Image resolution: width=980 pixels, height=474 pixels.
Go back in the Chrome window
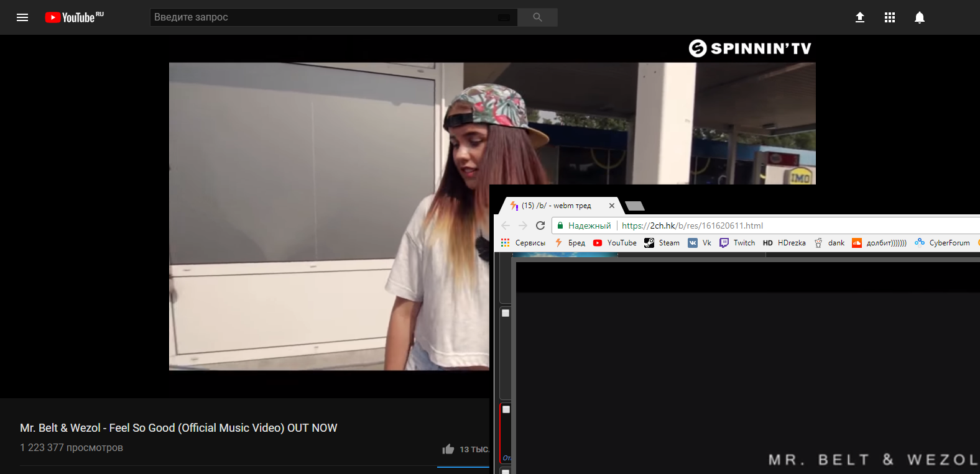click(506, 226)
